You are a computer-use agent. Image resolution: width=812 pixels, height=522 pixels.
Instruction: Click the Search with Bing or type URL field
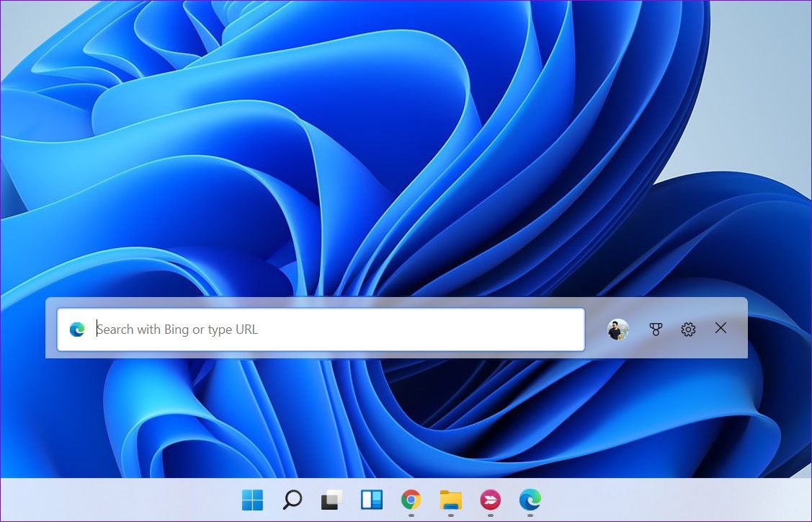pyautogui.click(x=321, y=329)
